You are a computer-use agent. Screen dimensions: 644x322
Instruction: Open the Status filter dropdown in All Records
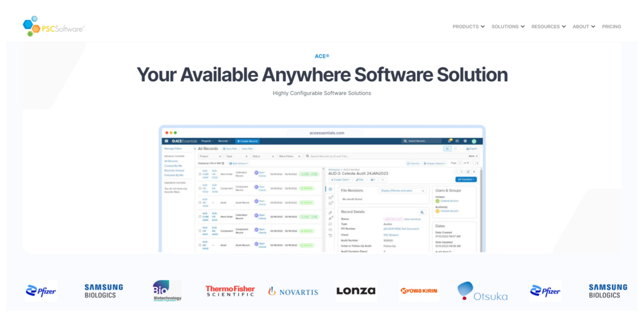263,156
